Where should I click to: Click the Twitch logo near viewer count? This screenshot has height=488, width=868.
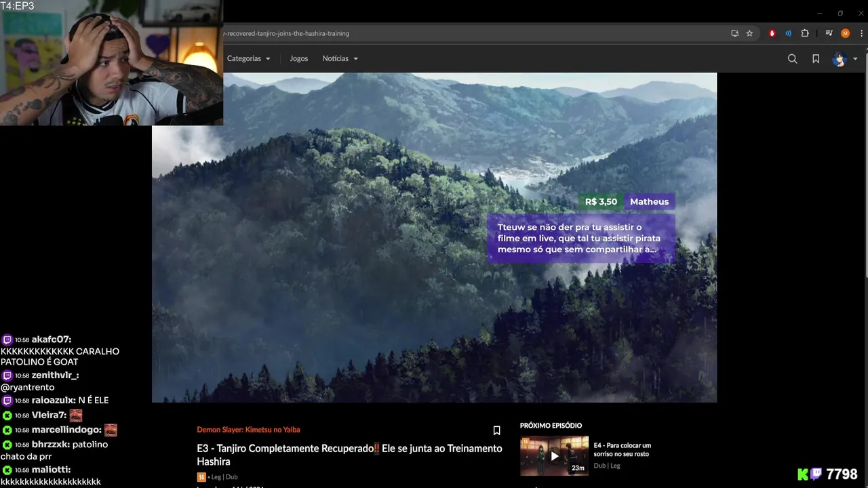click(x=816, y=474)
